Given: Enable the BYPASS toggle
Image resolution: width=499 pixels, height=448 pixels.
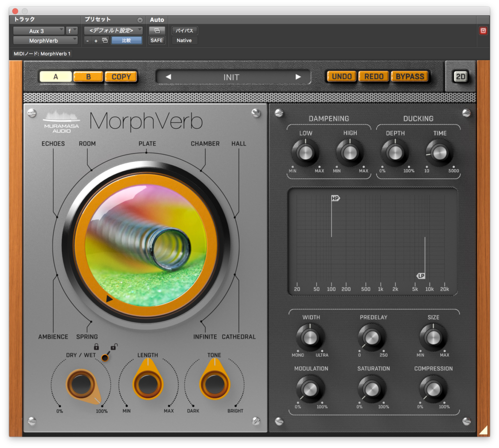Looking at the screenshot, I should point(411,76).
